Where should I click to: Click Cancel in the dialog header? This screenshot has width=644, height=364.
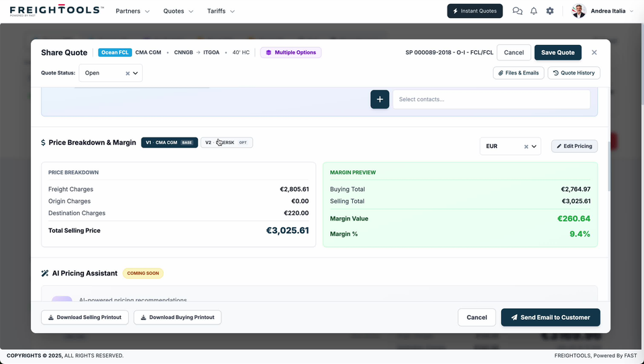tap(514, 52)
